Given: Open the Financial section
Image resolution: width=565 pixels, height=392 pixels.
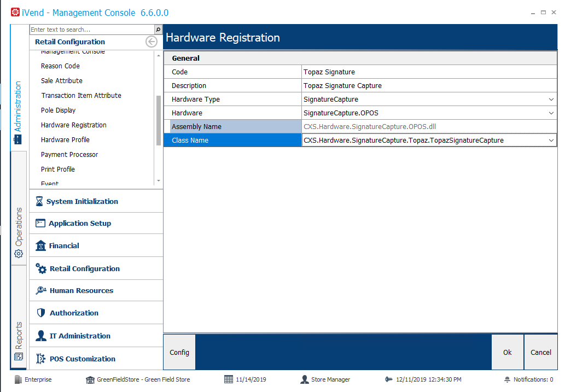Looking at the screenshot, I should (96, 245).
